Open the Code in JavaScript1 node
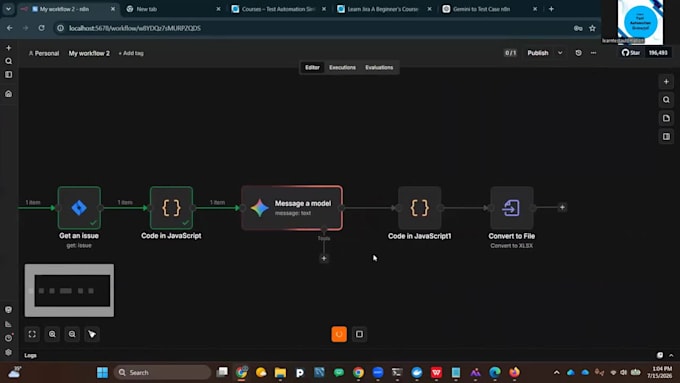680x383 pixels. (x=419, y=208)
